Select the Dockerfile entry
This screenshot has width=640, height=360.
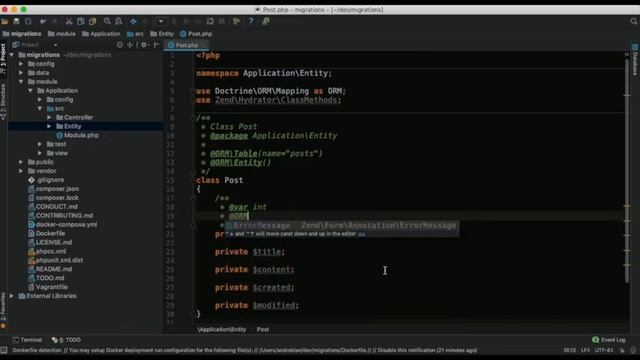(47, 233)
